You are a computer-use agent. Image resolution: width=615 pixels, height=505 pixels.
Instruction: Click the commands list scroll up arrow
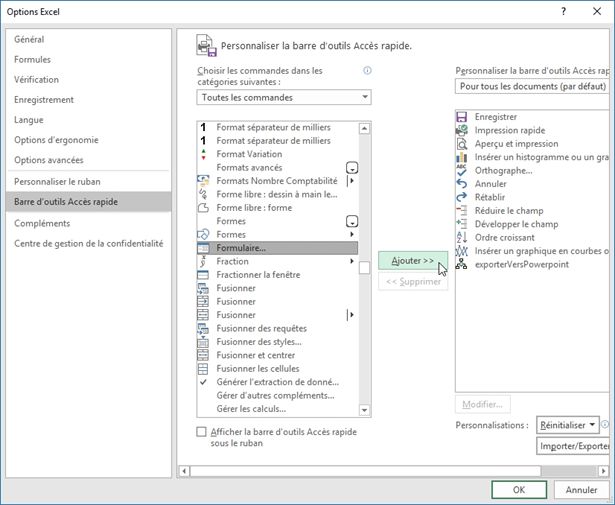pos(364,128)
